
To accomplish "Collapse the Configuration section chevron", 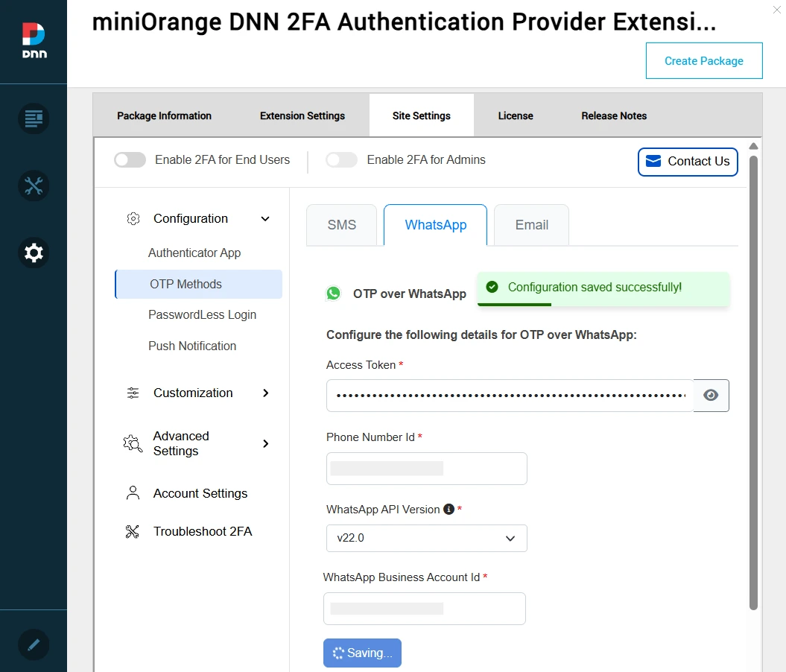I will (265, 219).
